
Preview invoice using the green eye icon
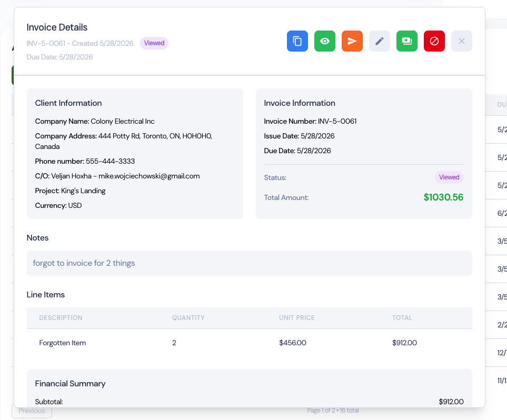325,41
